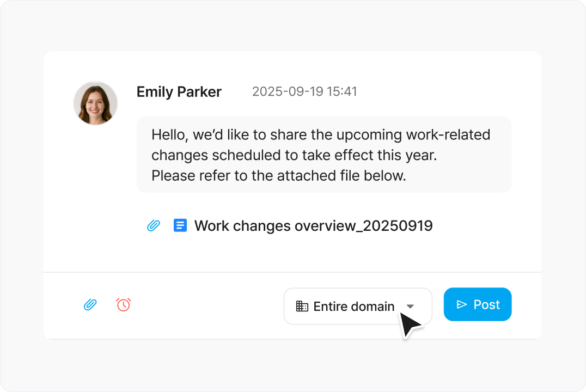Click the "changes scheduled to take effect" line
Image resolution: width=586 pixels, height=392 pixels.
[294, 155]
